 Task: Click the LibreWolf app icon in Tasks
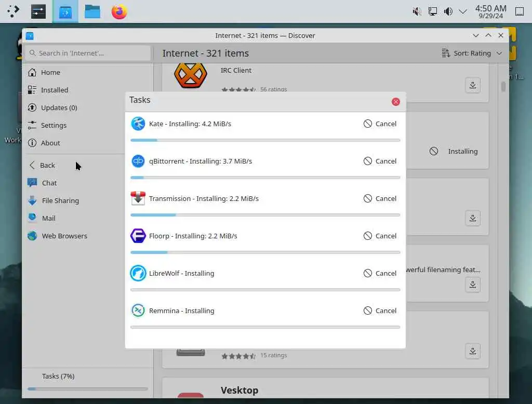(138, 273)
